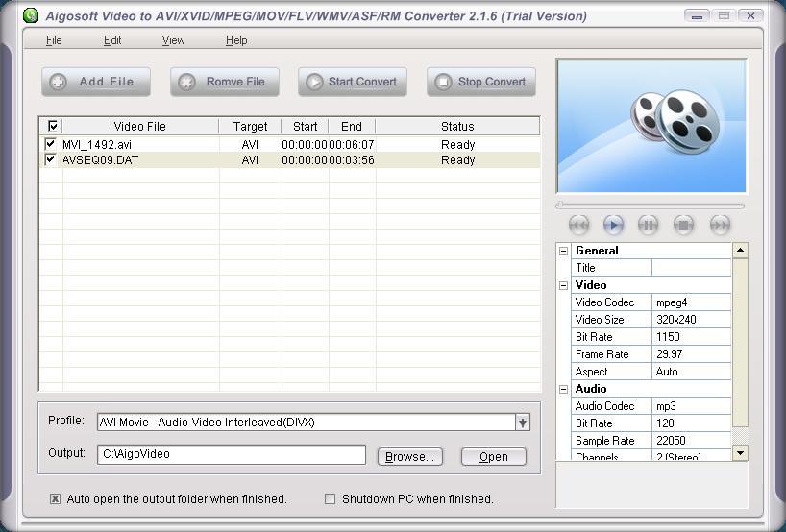Hit the Stop Convert button

pos(480,82)
